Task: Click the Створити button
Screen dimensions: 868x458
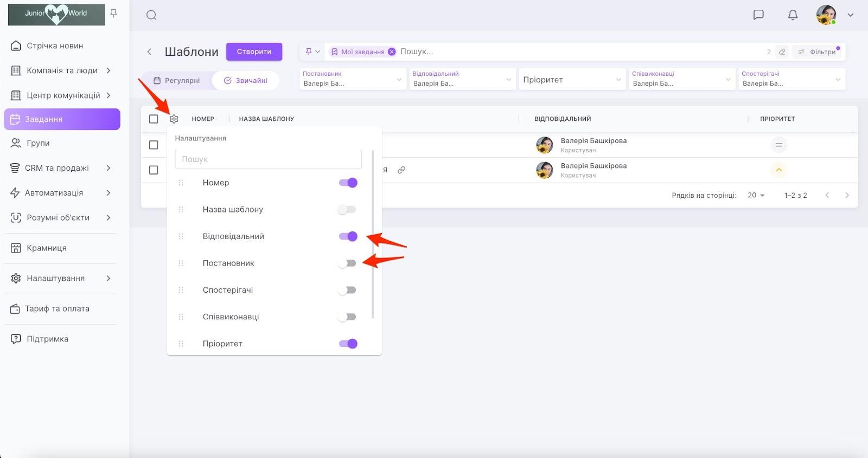Action: click(254, 51)
